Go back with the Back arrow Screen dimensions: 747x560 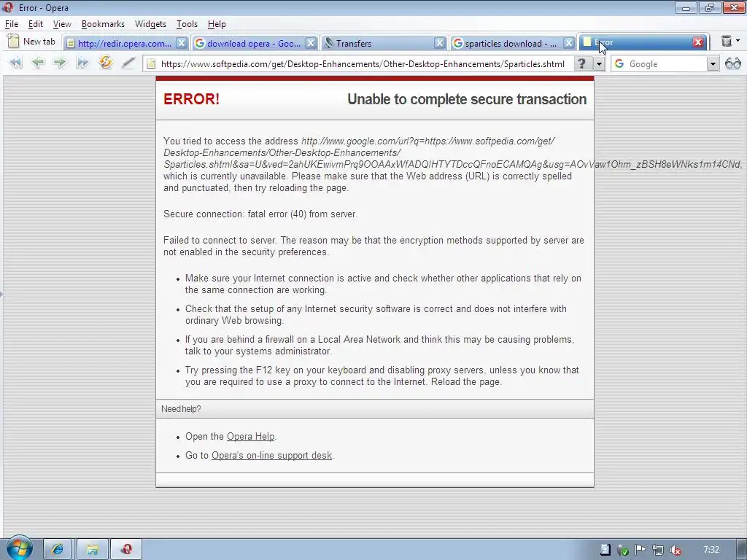pyautogui.click(x=38, y=63)
